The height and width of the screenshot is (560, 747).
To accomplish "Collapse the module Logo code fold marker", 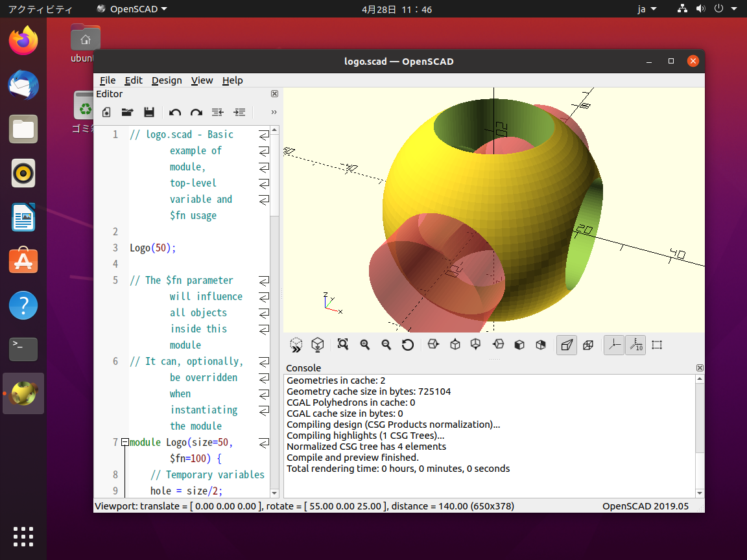I will click(124, 443).
